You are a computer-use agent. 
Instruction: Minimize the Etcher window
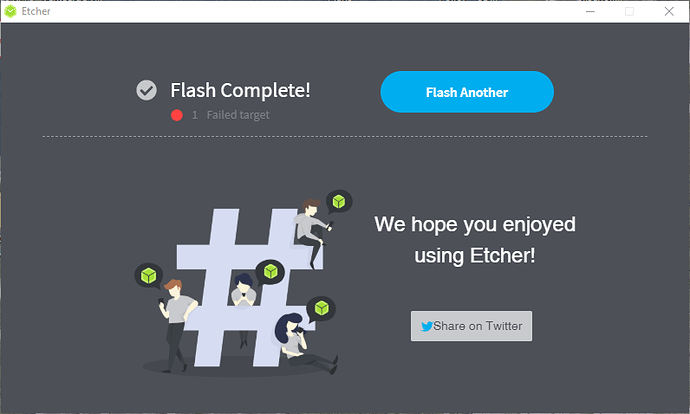coord(590,11)
